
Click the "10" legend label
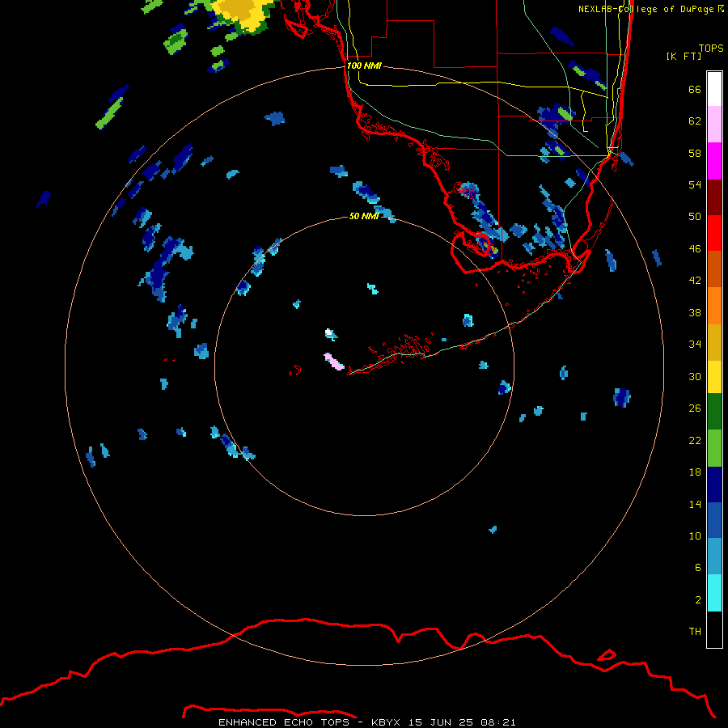coord(695,535)
